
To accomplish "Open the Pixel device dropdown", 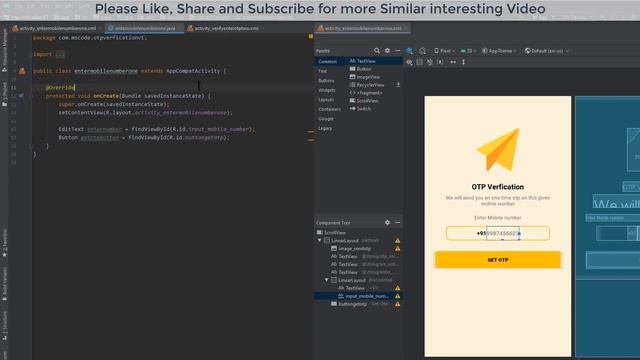I will click(444, 51).
